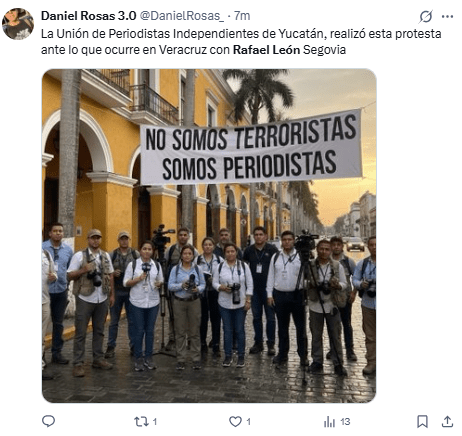The image size is (462, 436).
Task: Click the word Segovia in tweet text
Action: (x=324, y=50)
